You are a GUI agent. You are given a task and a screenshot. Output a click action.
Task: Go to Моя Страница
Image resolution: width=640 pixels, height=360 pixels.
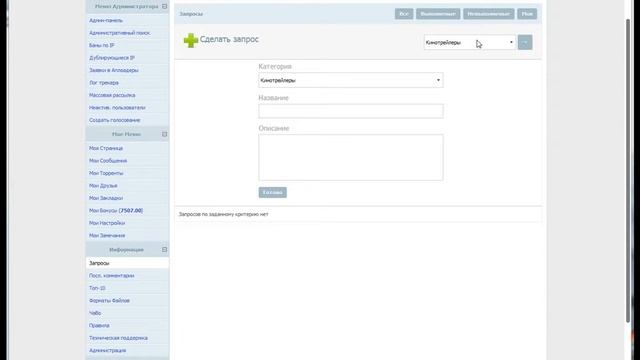pyautogui.click(x=106, y=148)
